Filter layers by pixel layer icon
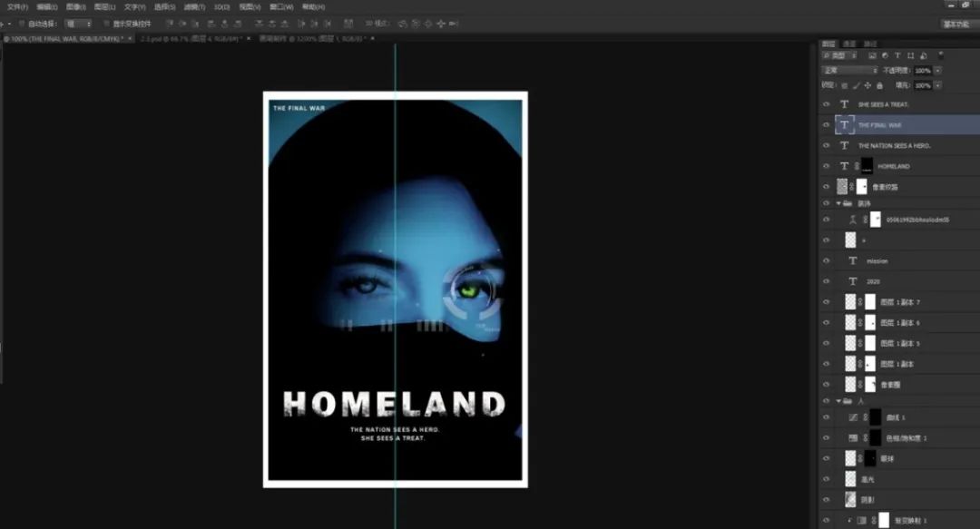 pyautogui.click(x=872, y=55)
